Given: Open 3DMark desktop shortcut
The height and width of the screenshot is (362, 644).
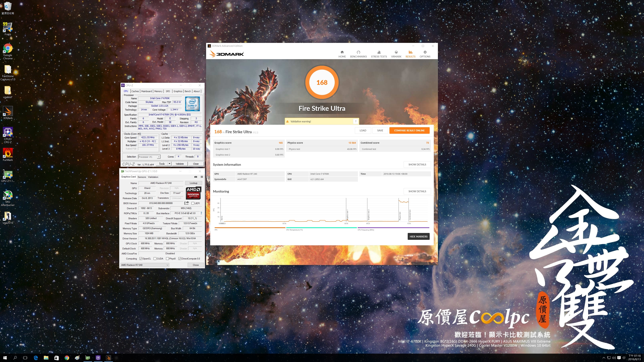Looking at the screenshot, I should (8, 113).
